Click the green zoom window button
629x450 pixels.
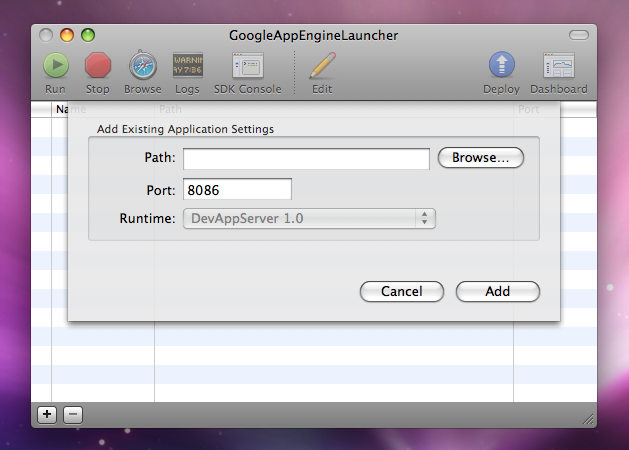[88, 35]
